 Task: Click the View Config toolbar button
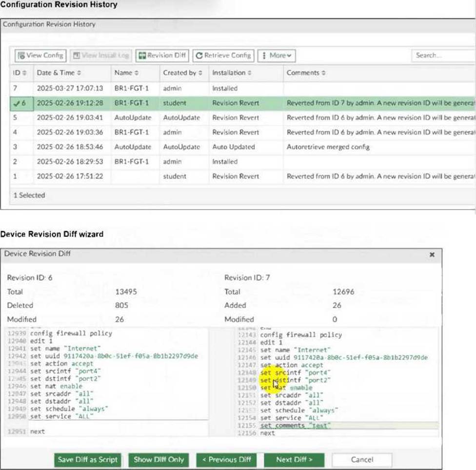click(40, 56)
